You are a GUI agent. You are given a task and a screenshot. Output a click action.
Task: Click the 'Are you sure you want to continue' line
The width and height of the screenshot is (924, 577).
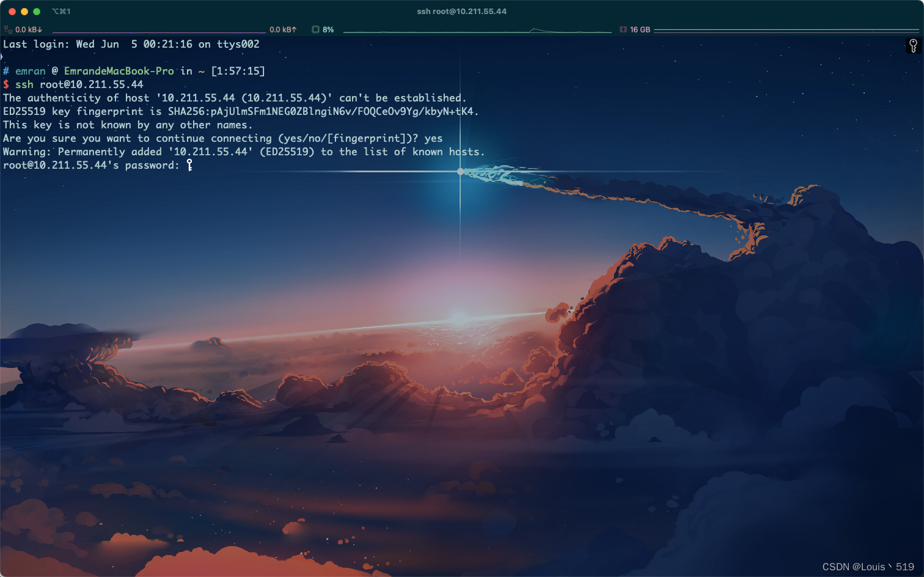pyautogui.click(x=223, y=138)
